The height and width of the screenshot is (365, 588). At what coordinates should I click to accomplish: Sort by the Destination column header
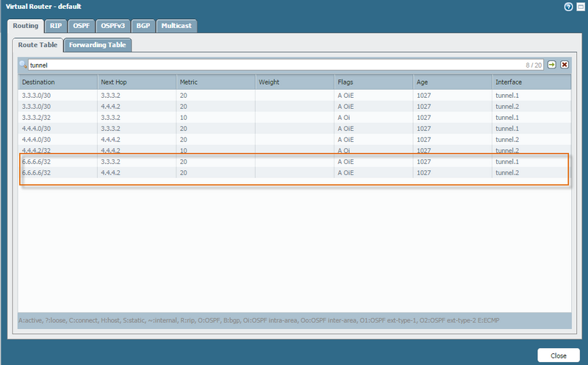(57, 82)
